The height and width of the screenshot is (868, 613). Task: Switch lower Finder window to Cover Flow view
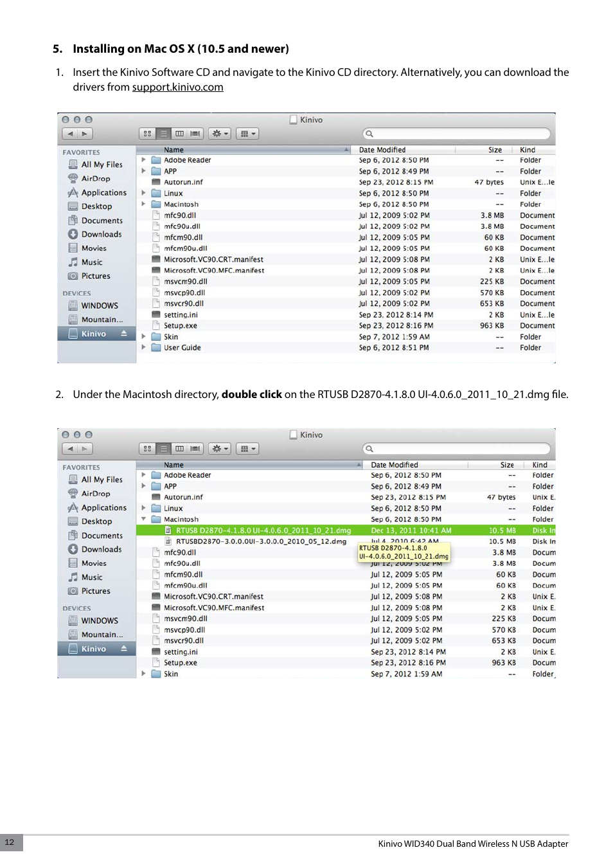click(195, 449)
